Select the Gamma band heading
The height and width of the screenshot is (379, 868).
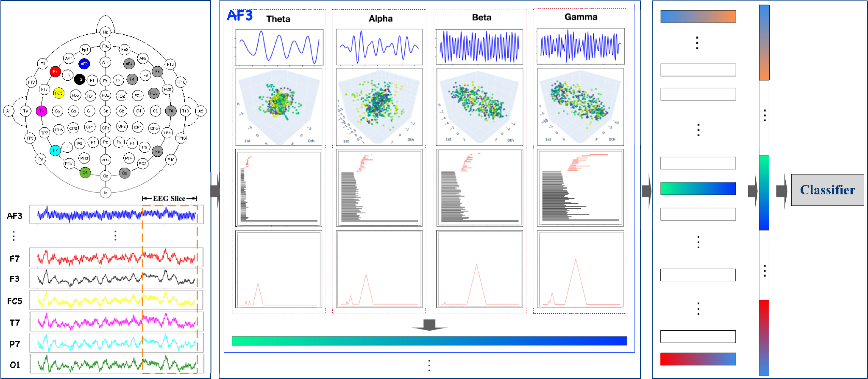[x=581, y=17]
